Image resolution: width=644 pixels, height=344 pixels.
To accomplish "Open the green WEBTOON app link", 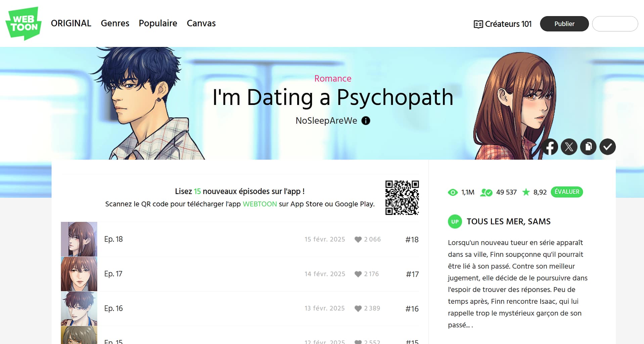I will click(x=260, y=204).
